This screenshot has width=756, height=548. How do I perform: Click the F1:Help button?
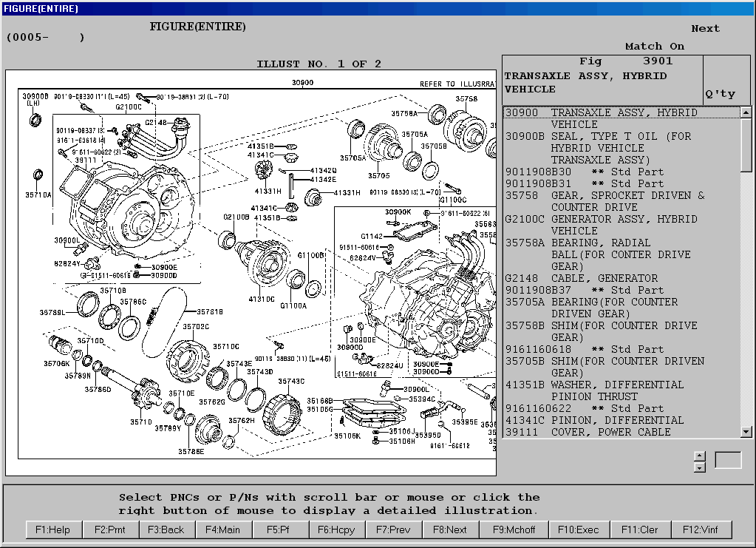(53, 530)
